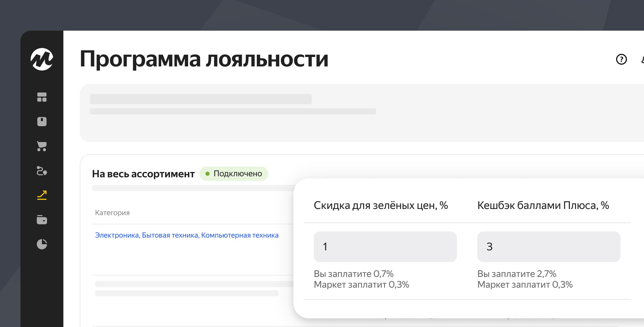Click the help question mark icon
Viewport: 644px width, 327px height.
pyautogui.click(x=621, y=59)
